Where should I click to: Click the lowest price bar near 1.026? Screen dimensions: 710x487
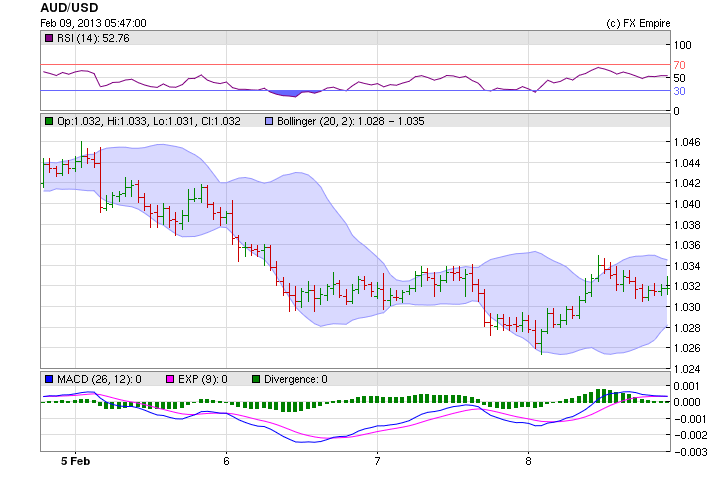pyautogui.click(x=542, y=342)
